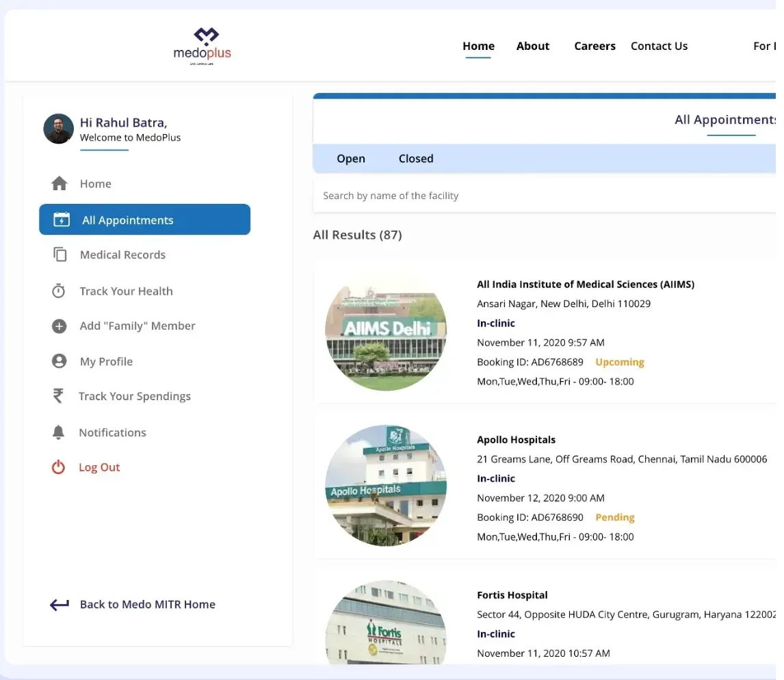Click November 12, 2020 9:00 AM date
784x680 pixels.
pos(540,498)
